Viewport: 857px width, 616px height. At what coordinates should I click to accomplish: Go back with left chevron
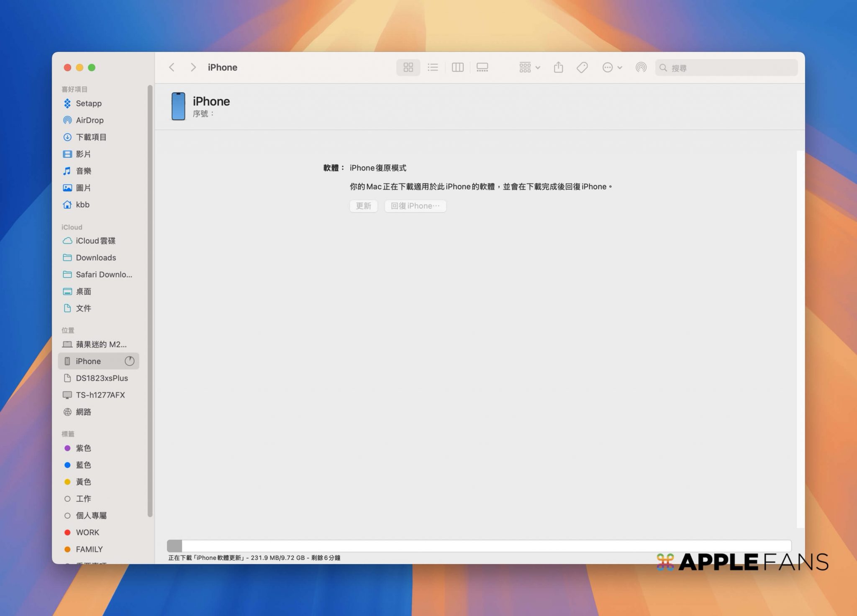(172, 67)
